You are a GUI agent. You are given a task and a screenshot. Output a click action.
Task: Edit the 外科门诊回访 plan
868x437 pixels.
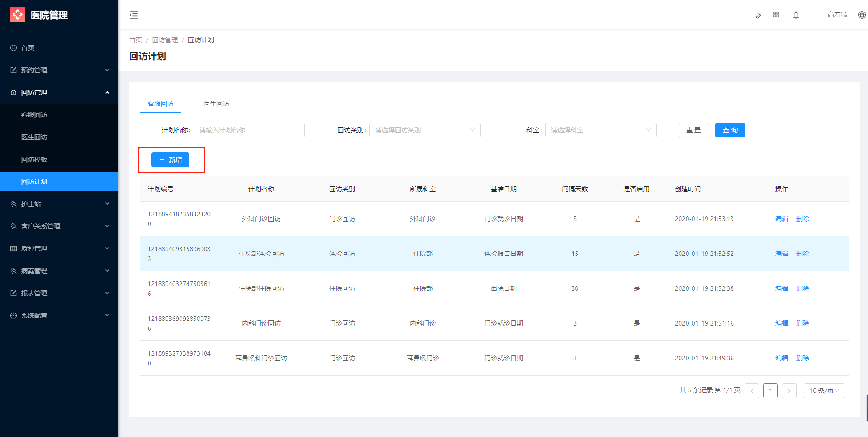(x=782, y=219)
